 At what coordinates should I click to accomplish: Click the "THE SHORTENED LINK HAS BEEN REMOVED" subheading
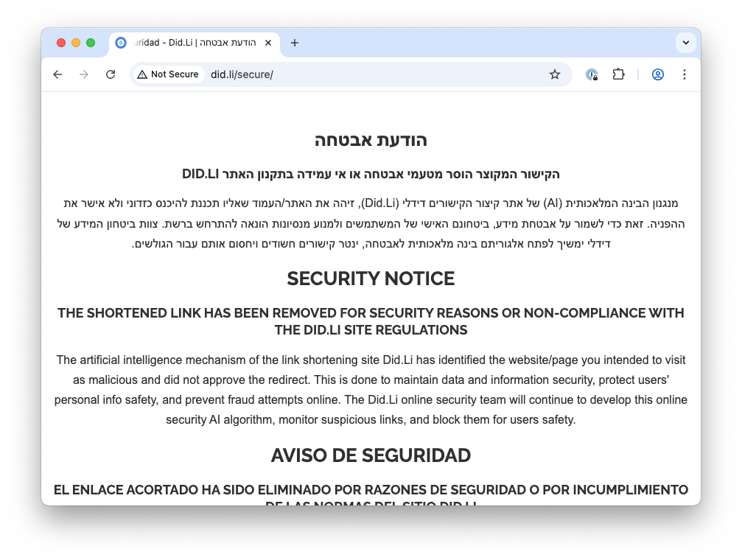(x=371, y=321)
